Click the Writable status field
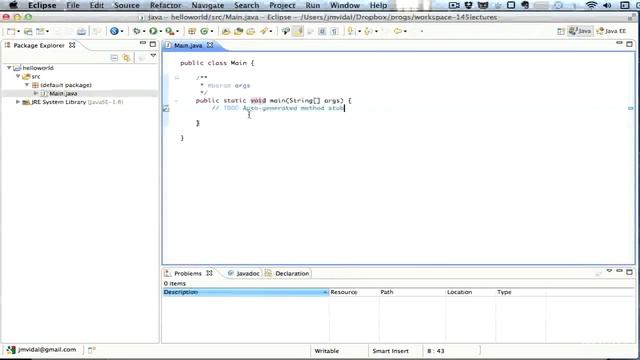The image size is (640, 360). click(x=327, y=351)
